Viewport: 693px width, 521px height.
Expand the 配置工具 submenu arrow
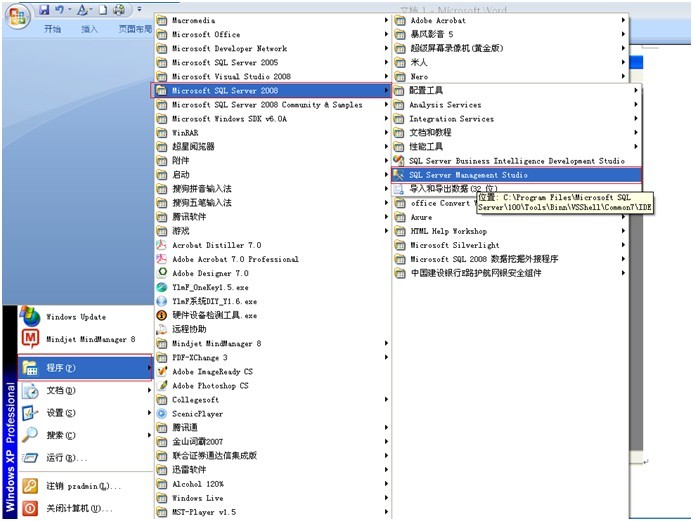[x=636, y=90]
